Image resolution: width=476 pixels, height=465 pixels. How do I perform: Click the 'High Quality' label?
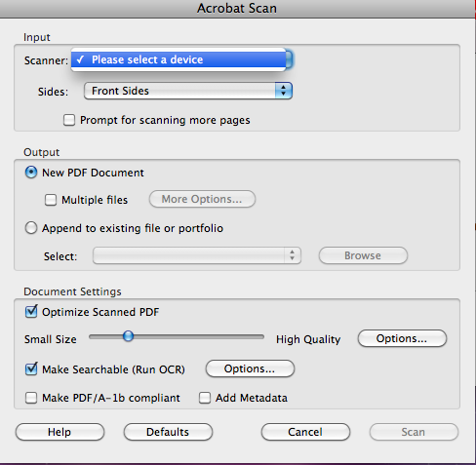[308, 339]
